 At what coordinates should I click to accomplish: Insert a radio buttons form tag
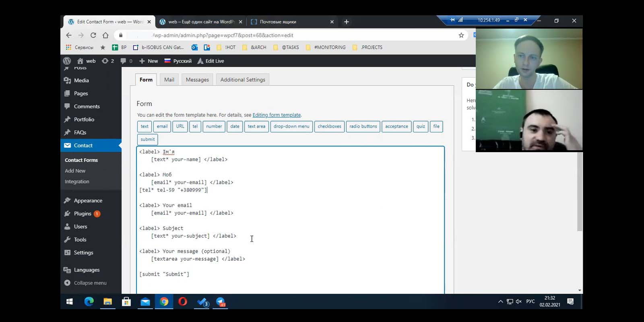pos(363,126)
